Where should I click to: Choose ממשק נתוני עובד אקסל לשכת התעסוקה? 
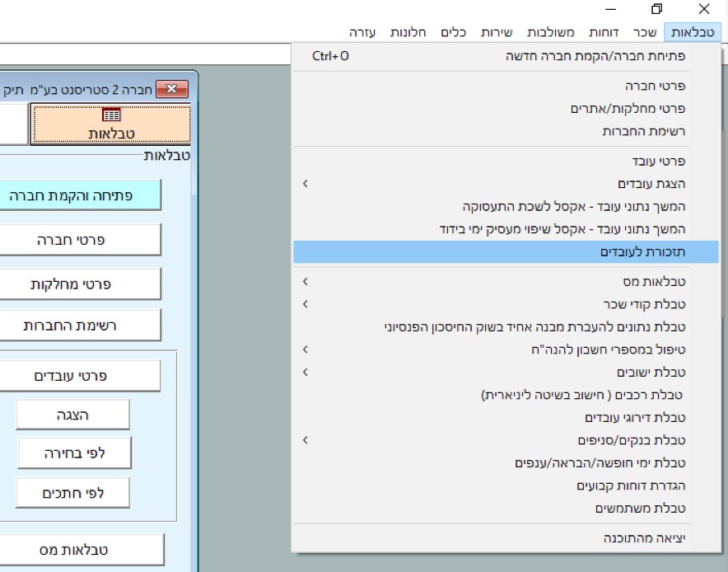tap(506, 206)
